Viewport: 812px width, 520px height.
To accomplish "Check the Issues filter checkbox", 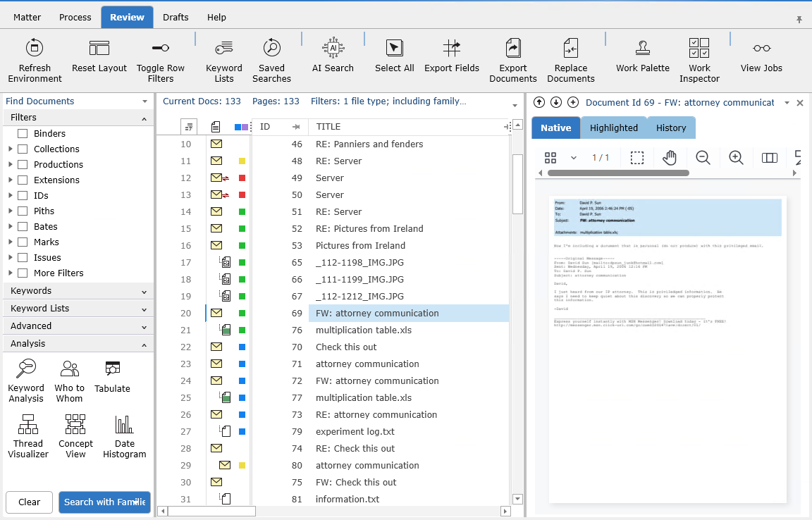I will click(x=23, y=258).
